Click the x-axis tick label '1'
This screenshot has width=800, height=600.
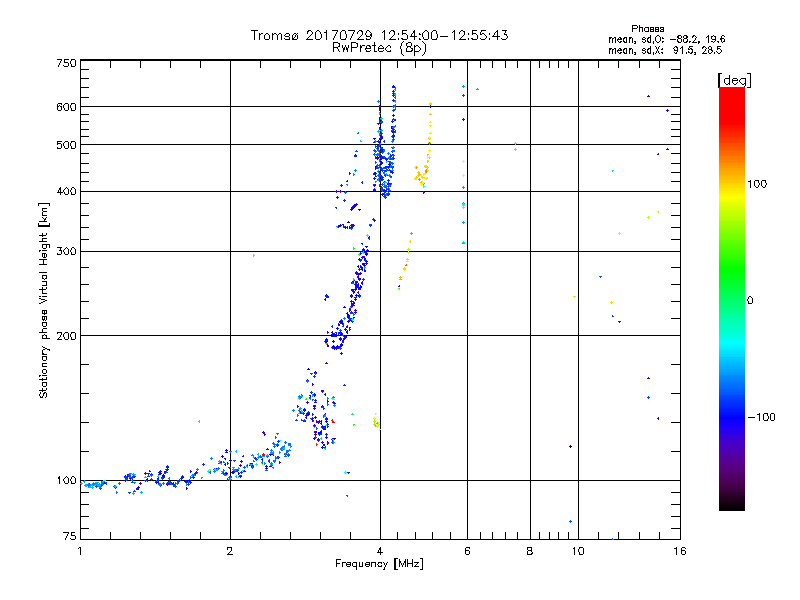tap(80, 552)
